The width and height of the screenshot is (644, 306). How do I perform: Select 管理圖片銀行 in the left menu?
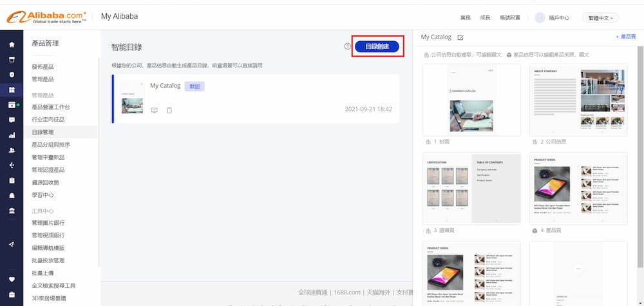[x=48, y=223]
